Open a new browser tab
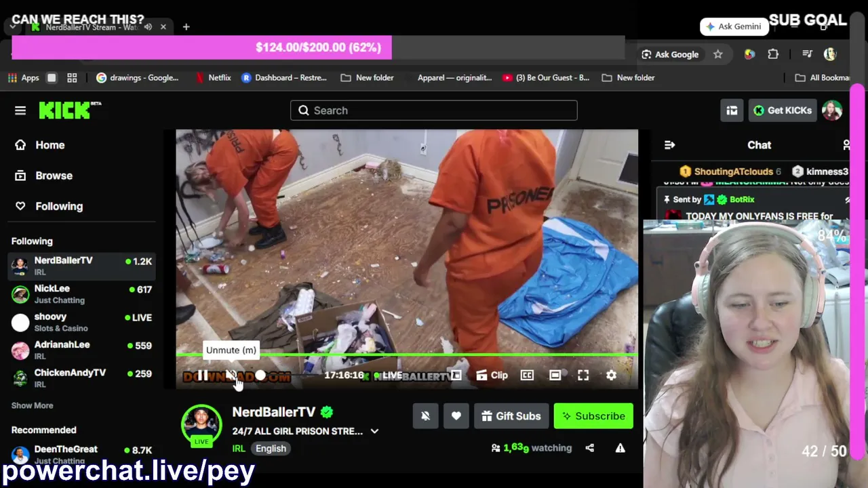The image size is (868, 488). click(x=186, y=27)
